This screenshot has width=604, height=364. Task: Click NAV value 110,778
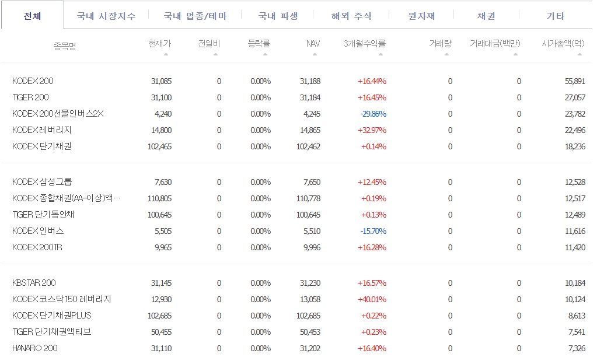[309, 198]
